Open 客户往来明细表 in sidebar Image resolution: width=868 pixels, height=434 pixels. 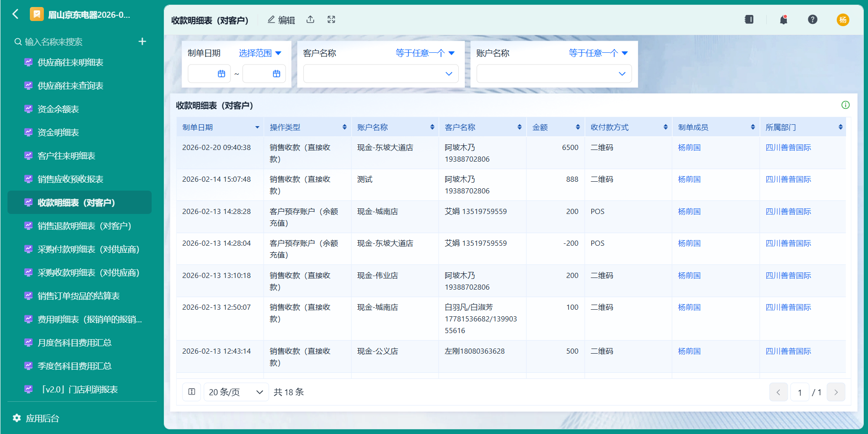pos(66,156)
